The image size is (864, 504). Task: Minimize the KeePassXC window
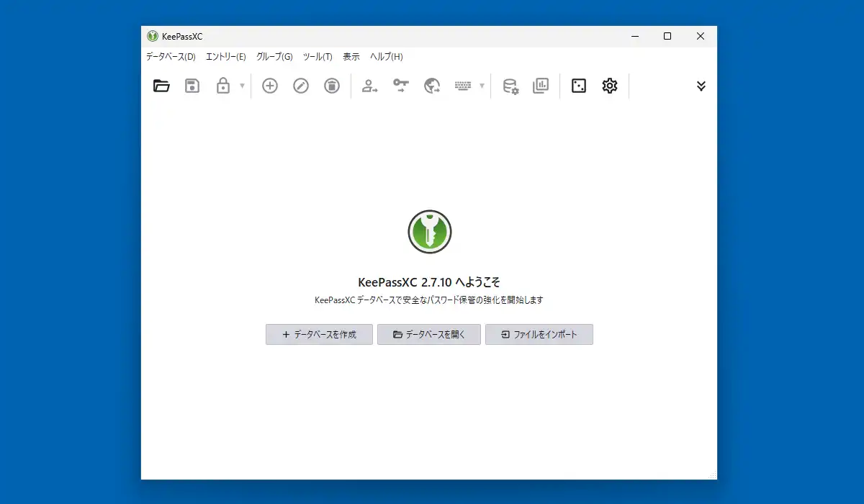(635, 37)
